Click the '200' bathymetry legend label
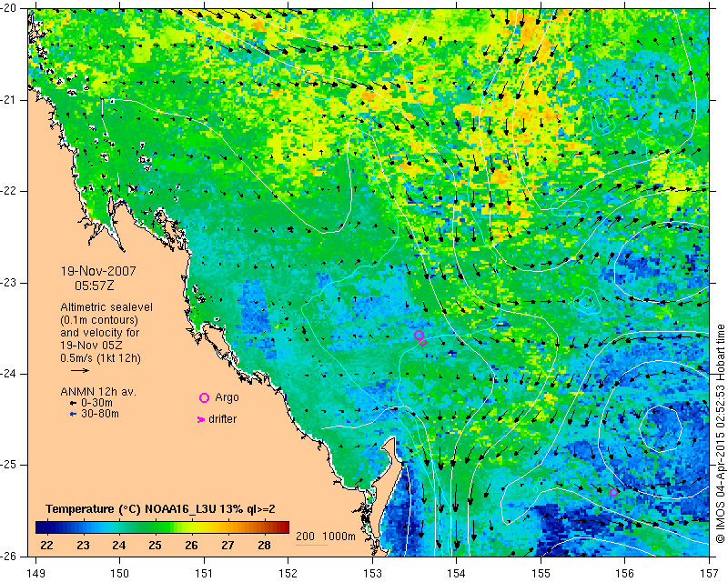Screen dimensions: 728x582 pyautogui.click(x=305, y=537)
